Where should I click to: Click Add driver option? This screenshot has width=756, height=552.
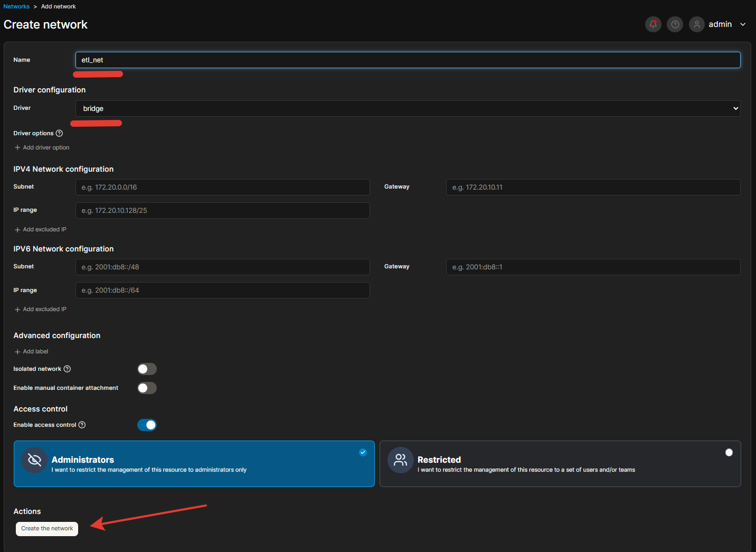click(42, 147)
